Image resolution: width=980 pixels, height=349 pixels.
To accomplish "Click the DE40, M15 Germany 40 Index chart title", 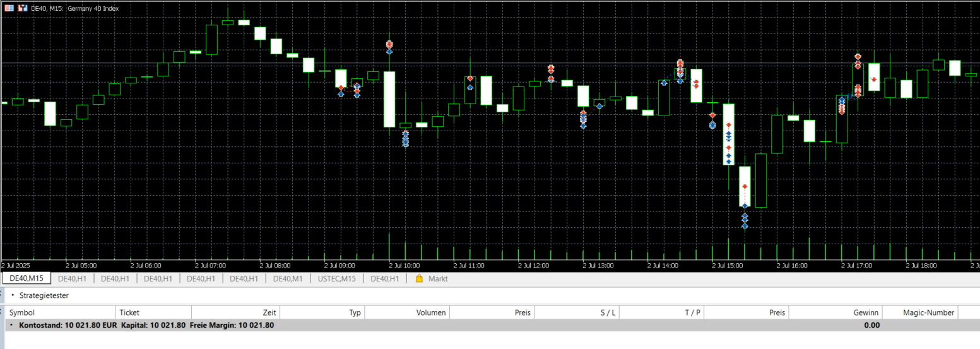I will [74, 8].
